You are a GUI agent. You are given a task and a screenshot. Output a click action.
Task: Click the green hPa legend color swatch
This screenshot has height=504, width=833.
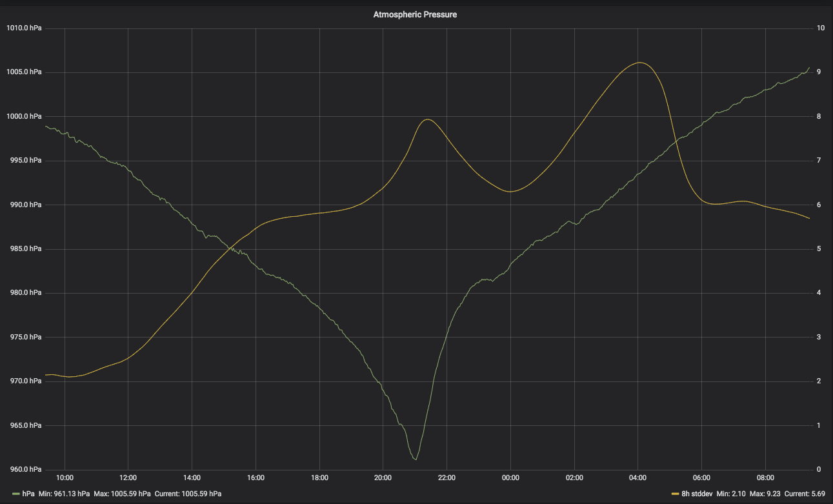[15, 494]
